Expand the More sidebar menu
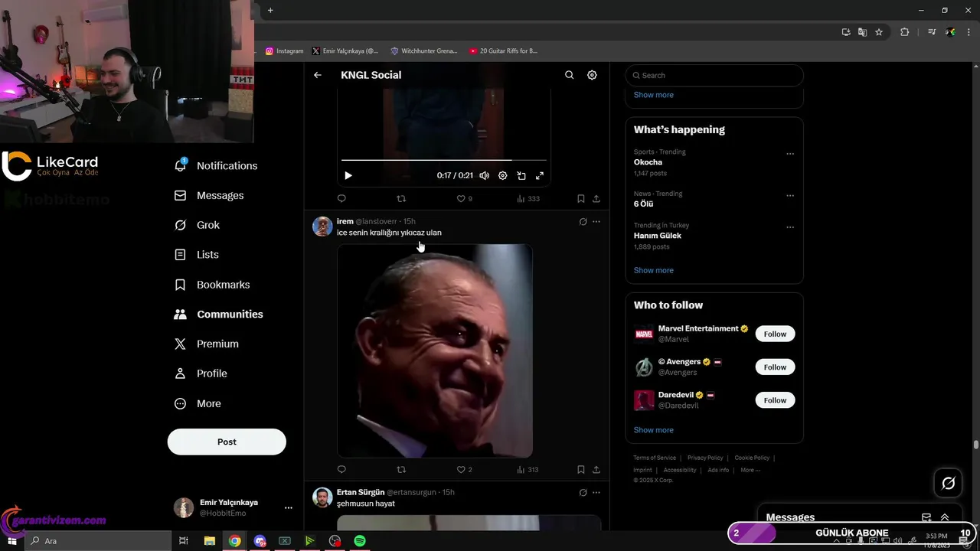980x551 pixels. [x=198, y=403]
